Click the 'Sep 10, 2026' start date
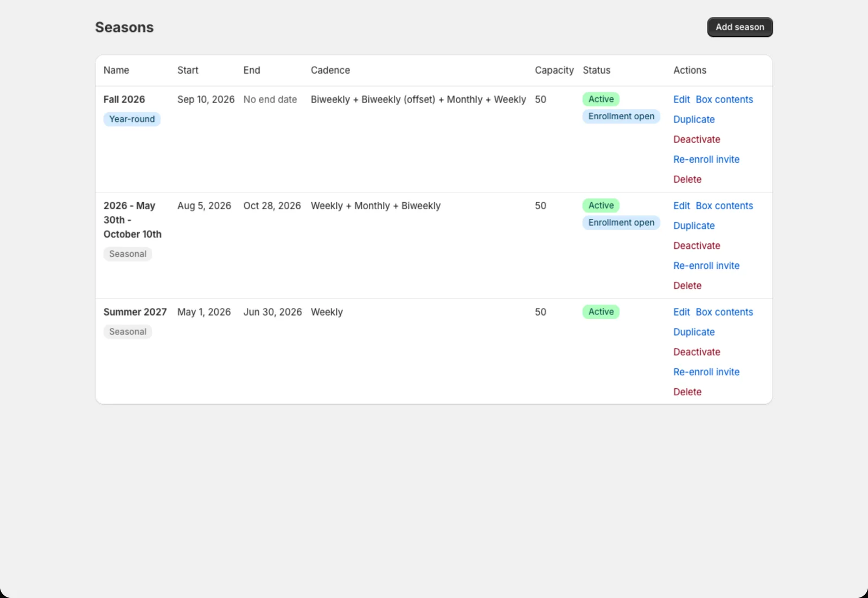Viewport: 868px width, 598px height. pyautogui.click(x=206, y=99)
